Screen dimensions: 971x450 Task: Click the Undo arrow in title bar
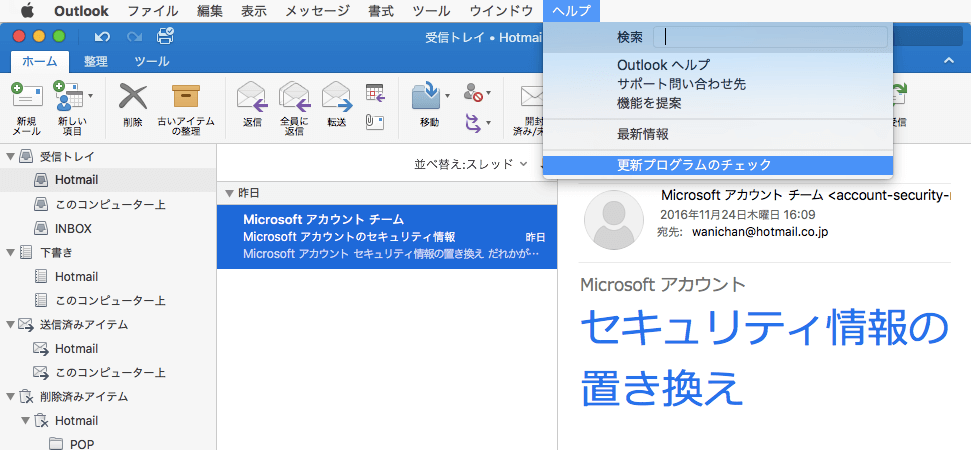tap(102, 37)
